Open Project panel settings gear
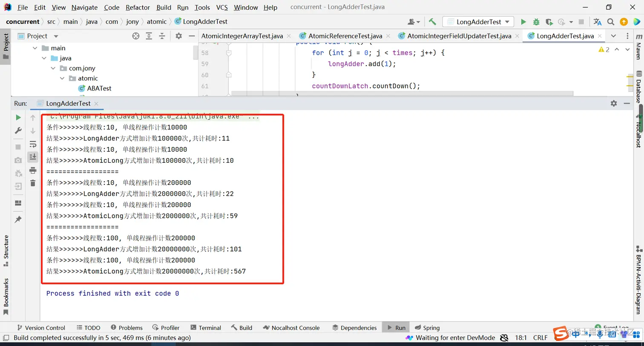Image resolution: width=644 pixels, height=346 pixels. 179,36
